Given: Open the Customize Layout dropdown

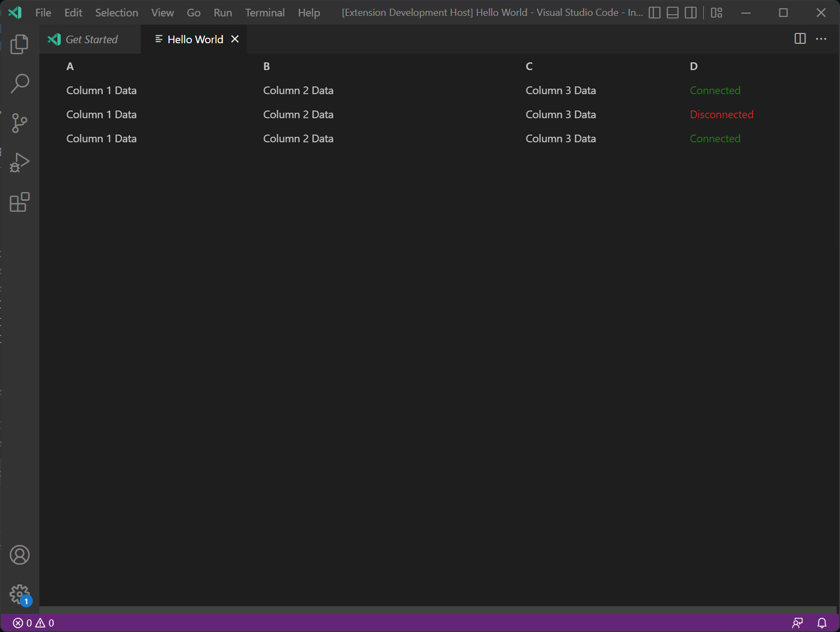Looking at the screenshot, I should [x=716, y=12].
